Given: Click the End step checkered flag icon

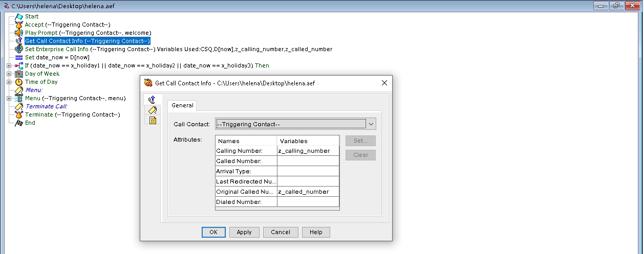Looking at the screenshot, I should (19, 123).
